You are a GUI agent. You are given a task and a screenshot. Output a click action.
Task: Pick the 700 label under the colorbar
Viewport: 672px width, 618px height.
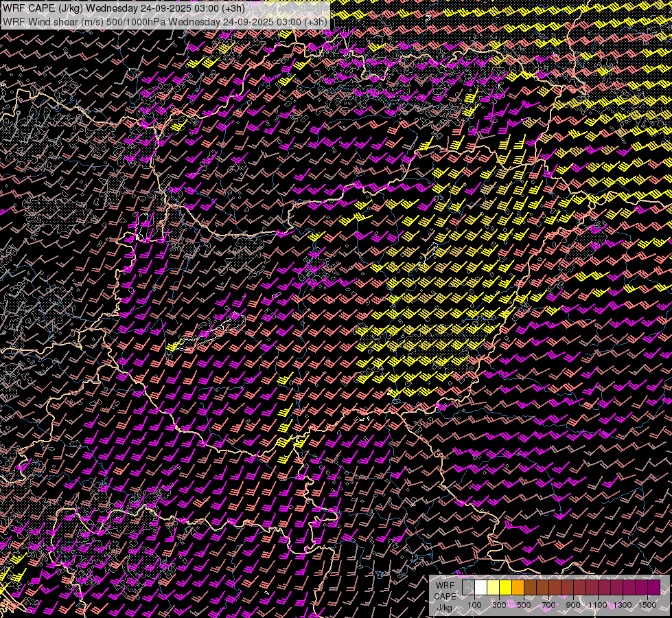click(x=548, y=605)
